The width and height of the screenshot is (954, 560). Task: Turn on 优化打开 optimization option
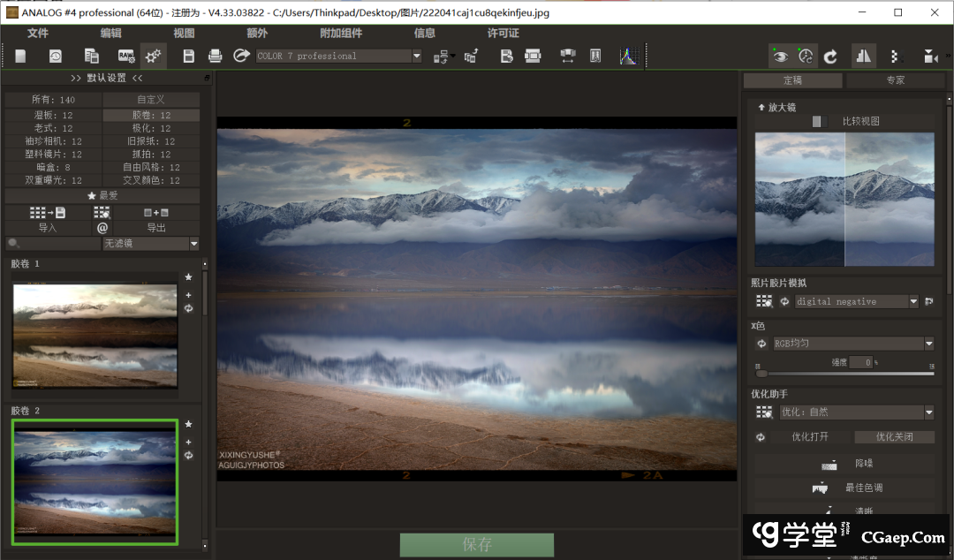pyautogui.click(x=809, y=436)
